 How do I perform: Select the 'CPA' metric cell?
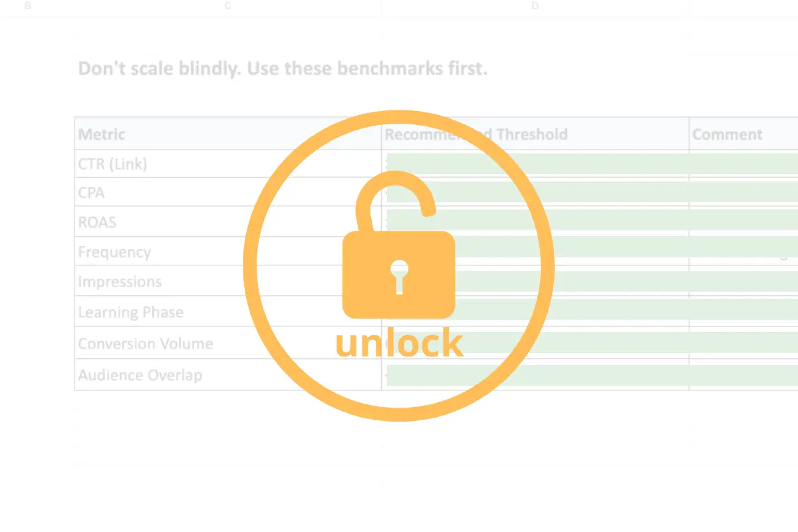228,193
